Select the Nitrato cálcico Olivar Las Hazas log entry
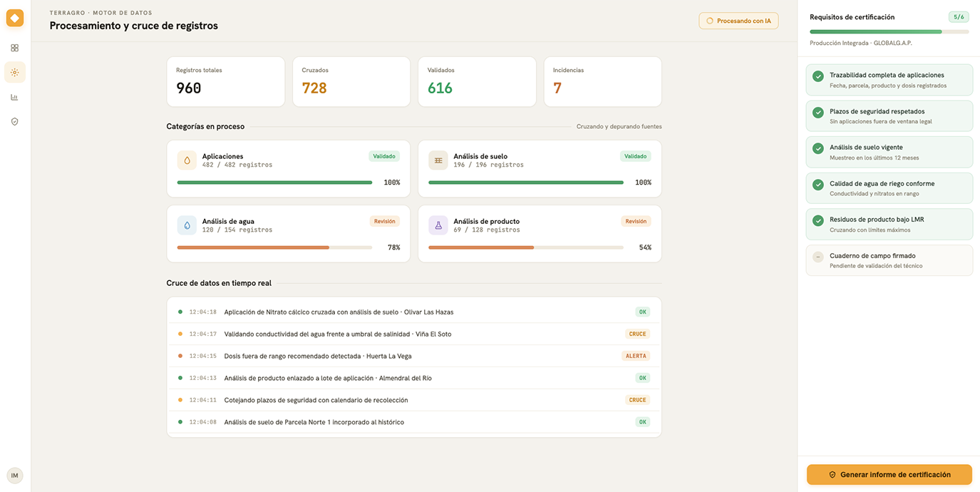Viewport: 980px width, 492px height. click(x=414, y=312)
